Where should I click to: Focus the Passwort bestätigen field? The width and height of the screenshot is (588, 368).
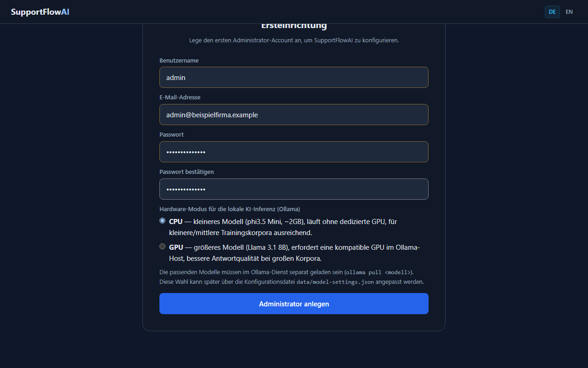294,189
